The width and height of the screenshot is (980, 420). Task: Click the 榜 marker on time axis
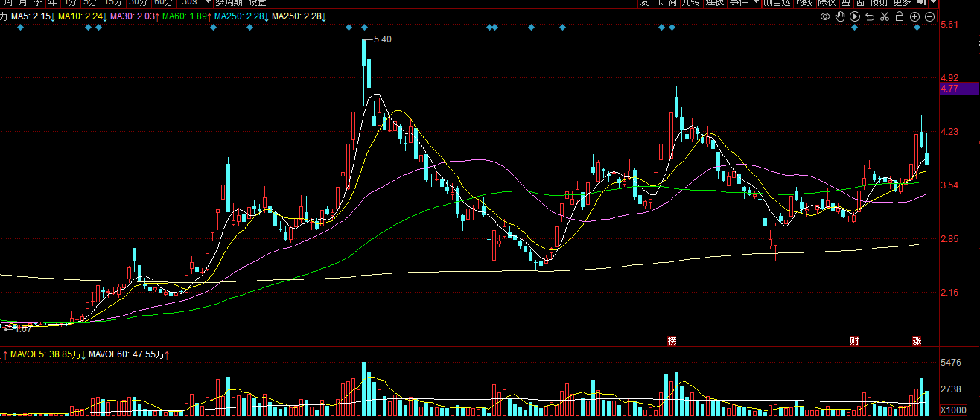[x=672, y=340]
